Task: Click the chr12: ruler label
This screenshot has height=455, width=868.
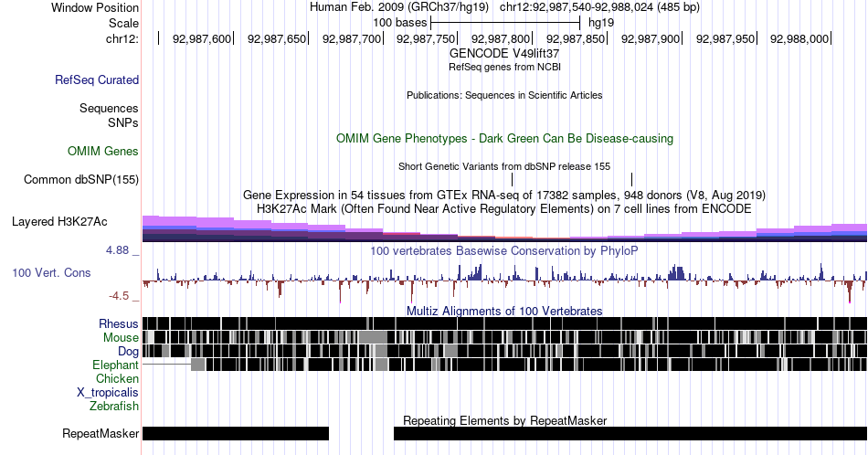Action: pos(122,38)
